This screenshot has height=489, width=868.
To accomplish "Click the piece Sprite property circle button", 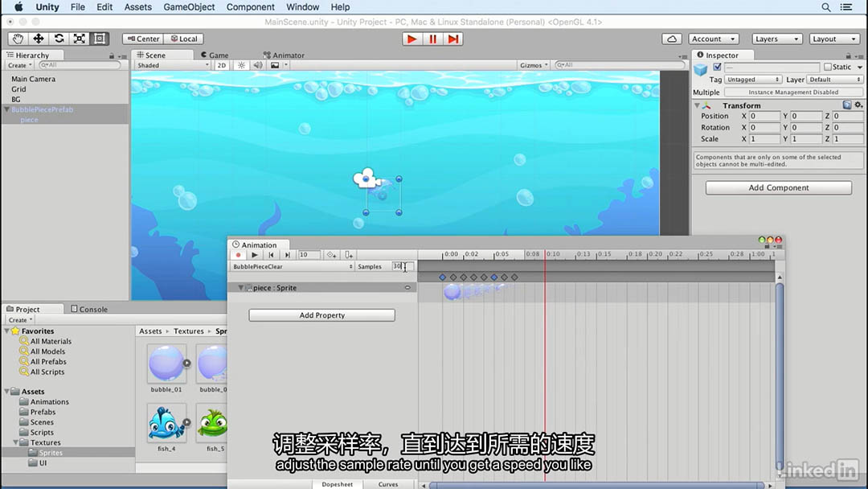I will click(x=407, y=288).
